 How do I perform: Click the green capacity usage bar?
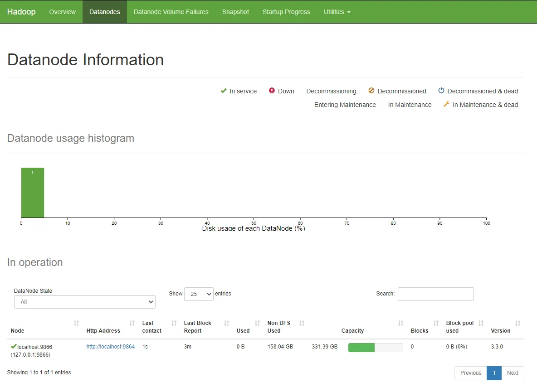point(361,348)
